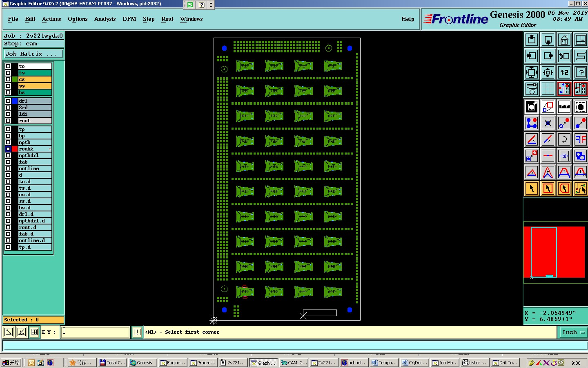Toggle checkbox for the 'fab' layer
Image resolution: width=588 pixels, height=368 pixels.
coord(8,162)
